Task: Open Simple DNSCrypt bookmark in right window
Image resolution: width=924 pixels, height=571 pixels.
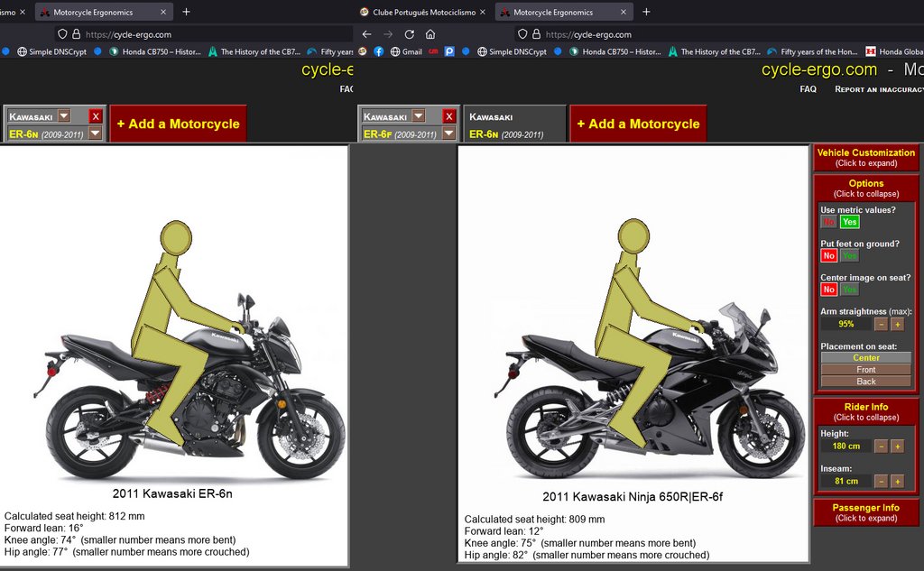Action: click(513, 51)
